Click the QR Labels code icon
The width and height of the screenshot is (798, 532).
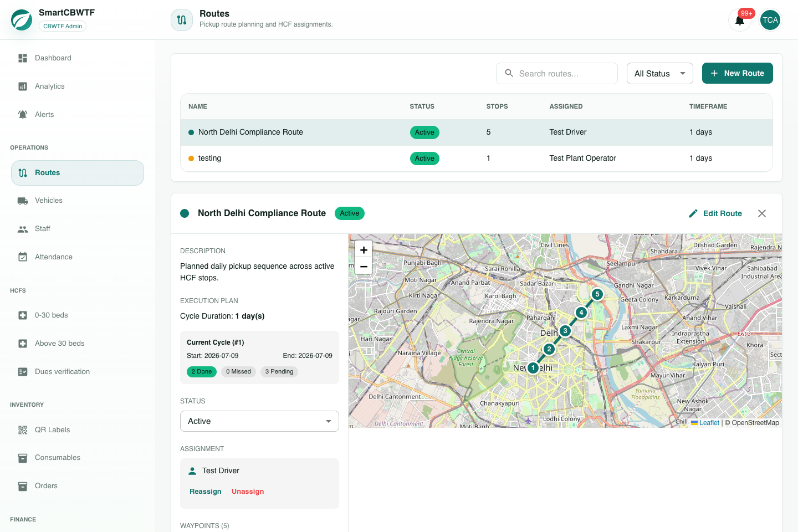[23, 430]
